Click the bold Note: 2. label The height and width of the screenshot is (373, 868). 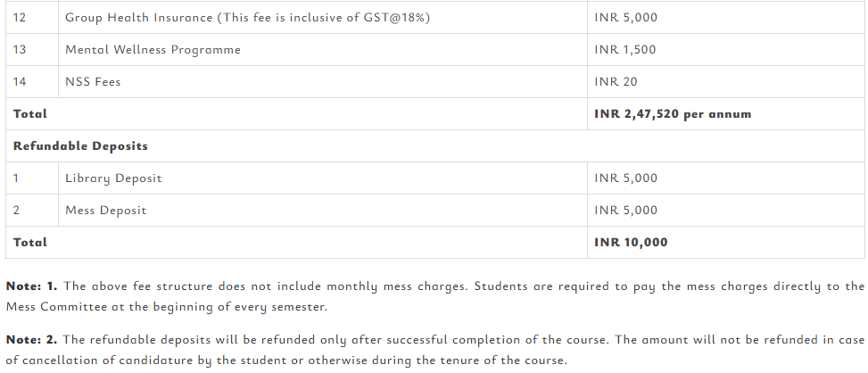click(31, 339)
